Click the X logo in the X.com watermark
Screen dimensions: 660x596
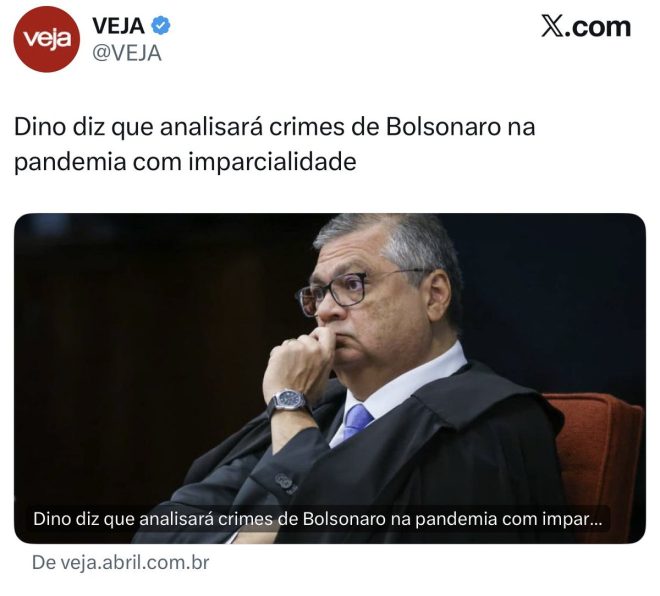point(552,26)
